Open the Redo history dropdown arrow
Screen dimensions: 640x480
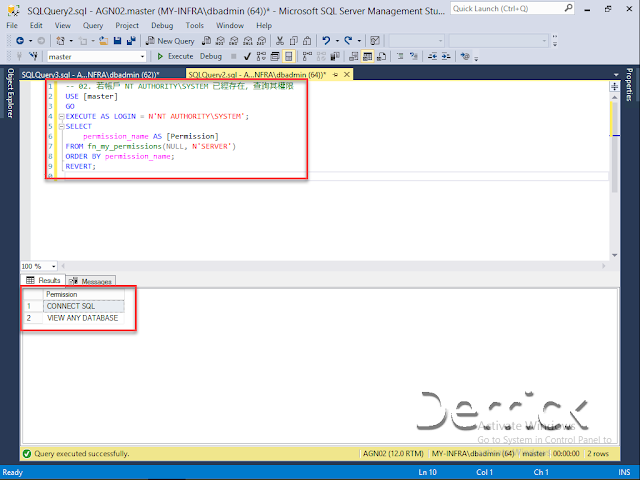tap(359, 41)
